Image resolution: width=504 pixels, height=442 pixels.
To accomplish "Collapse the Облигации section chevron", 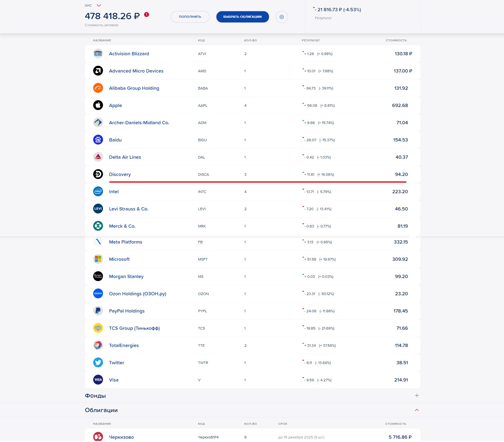I will click(417, 410).
